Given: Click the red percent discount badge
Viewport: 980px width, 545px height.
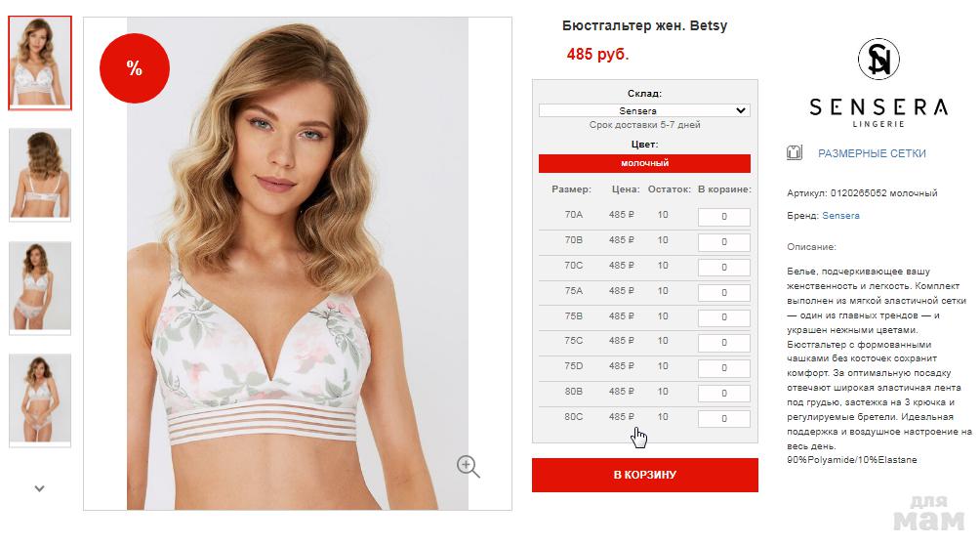Looking at the screenshot, I should 135,68.
